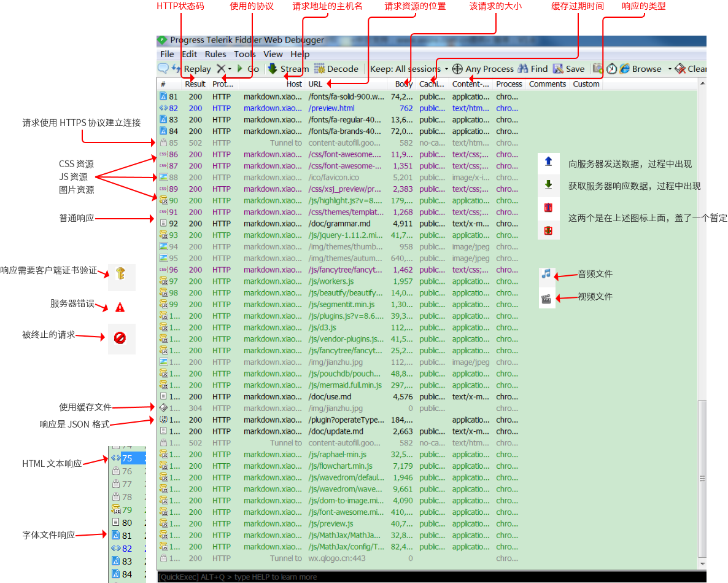This screenshot has height=583, width=728.
Task: Click the Any Process target picker
Action: (483, 69)
